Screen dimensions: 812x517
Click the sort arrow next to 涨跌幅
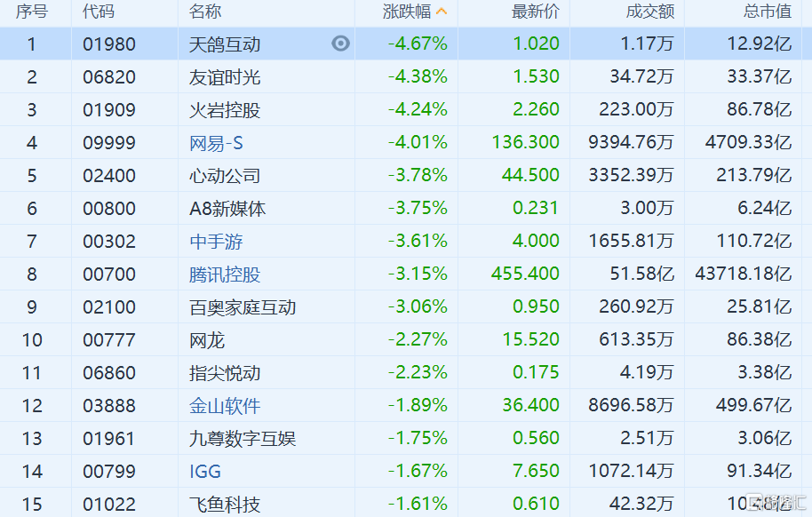click(442, 12)
